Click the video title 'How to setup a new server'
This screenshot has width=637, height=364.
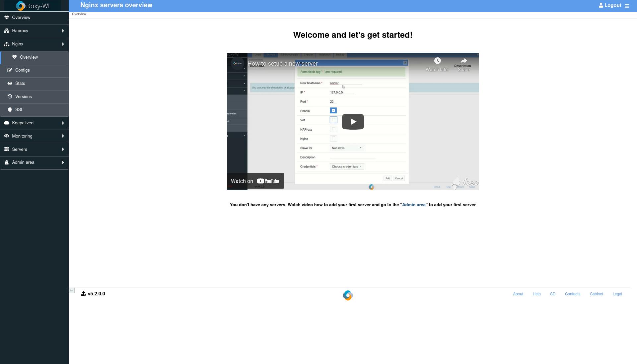point(283,64)
